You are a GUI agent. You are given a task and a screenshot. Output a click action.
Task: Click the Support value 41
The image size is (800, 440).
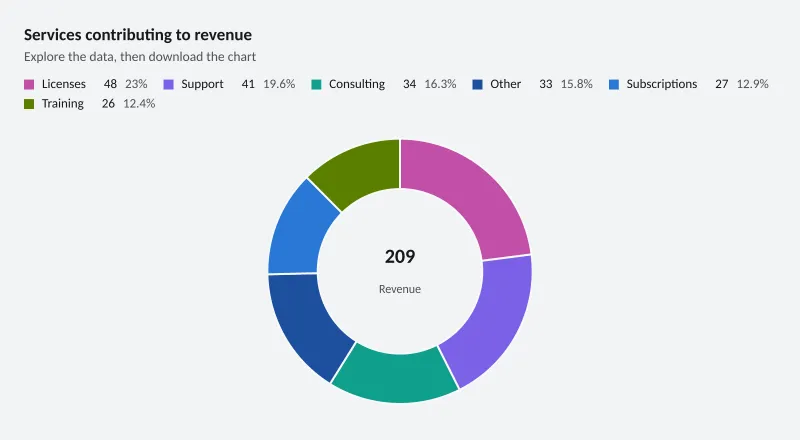(x=248, y=84)
